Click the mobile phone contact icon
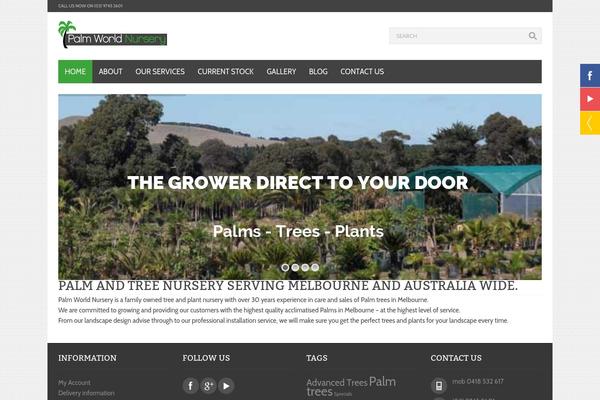Screen dimensions: 600x400 pos(439,385)
